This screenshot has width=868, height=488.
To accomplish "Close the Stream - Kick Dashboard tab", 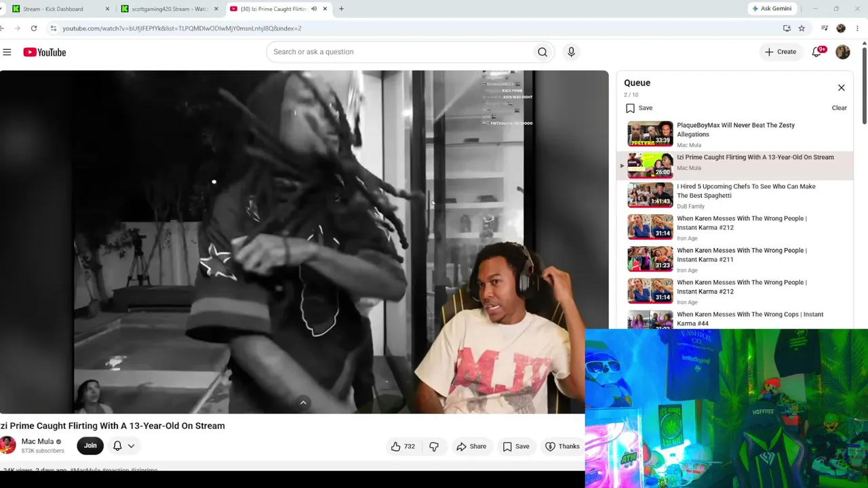I will click(107, 9).
